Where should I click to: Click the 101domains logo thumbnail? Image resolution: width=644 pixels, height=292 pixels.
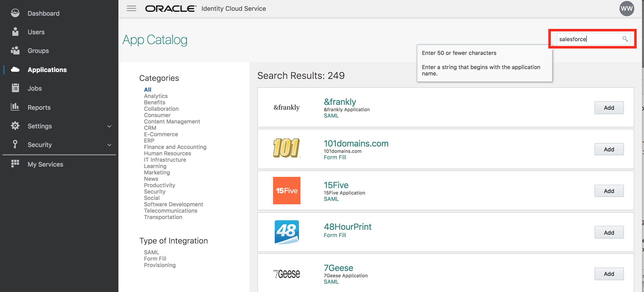[287, 148]
